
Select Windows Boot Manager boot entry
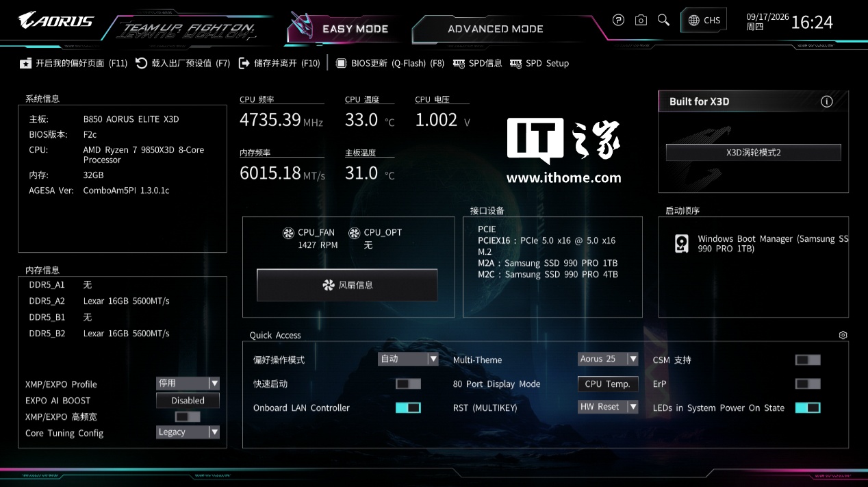click(761, 244)
